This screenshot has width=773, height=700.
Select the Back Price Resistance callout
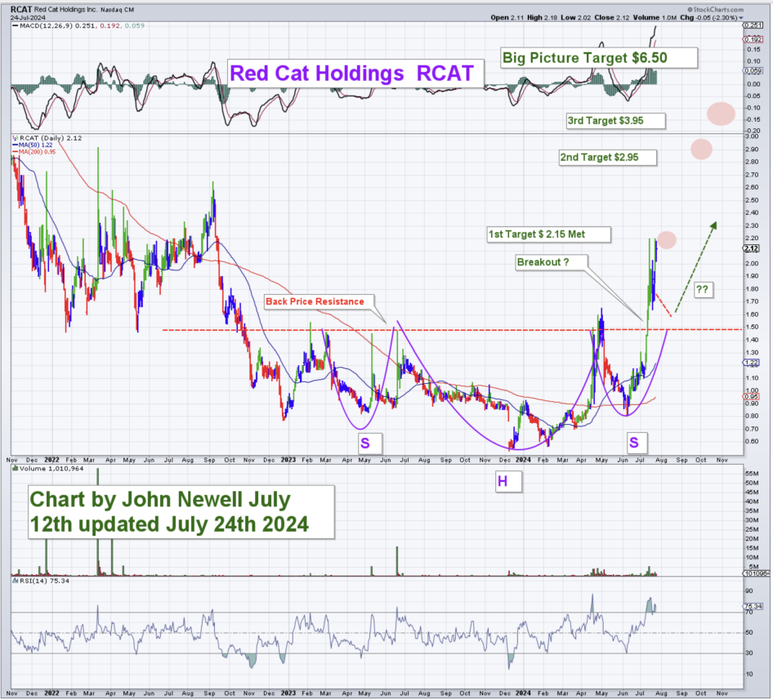coord(319,301)
